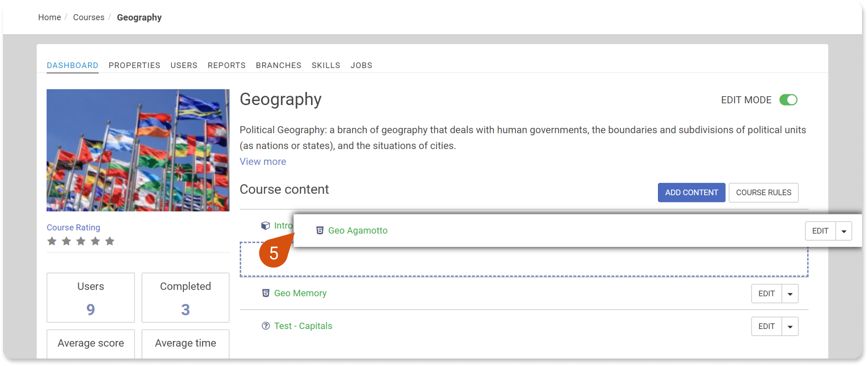Image resolution: width=868 pixels, height=366 pixels.
Task: Open COURSE RULES
Action: point(763,193)
